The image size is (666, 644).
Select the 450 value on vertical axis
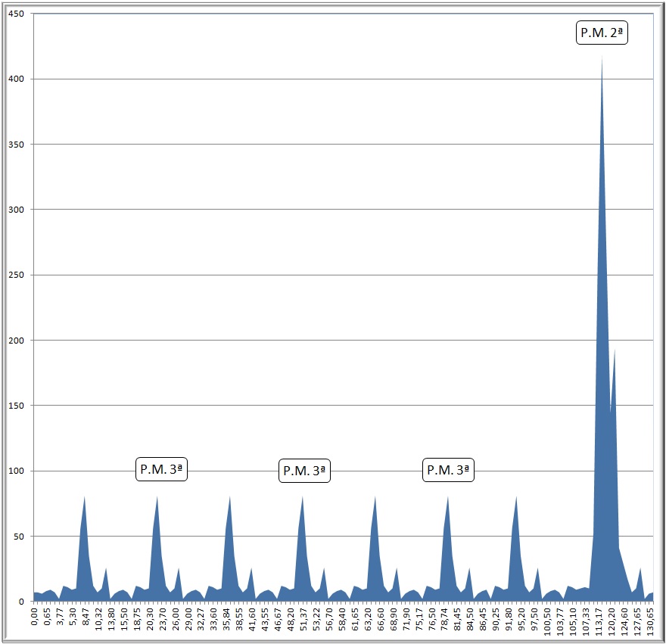[16, 14]
